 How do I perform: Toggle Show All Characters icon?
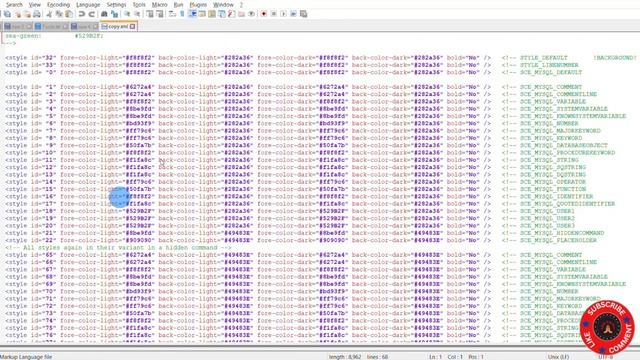pyautogui.click(x=182, y=14)
